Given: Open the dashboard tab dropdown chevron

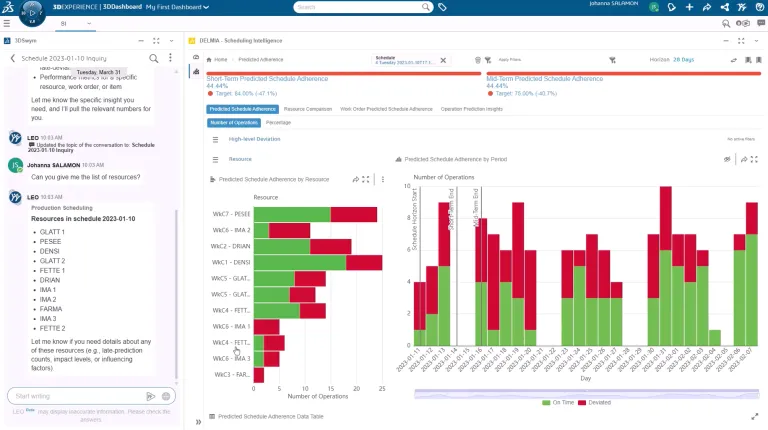Looking at the screenshot, I should coord(89,24).
